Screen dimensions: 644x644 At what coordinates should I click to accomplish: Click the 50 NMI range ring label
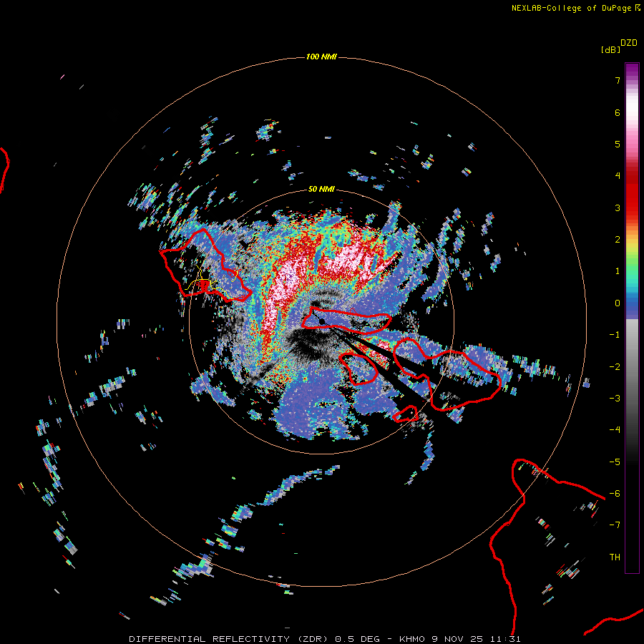tap(321, 189)
